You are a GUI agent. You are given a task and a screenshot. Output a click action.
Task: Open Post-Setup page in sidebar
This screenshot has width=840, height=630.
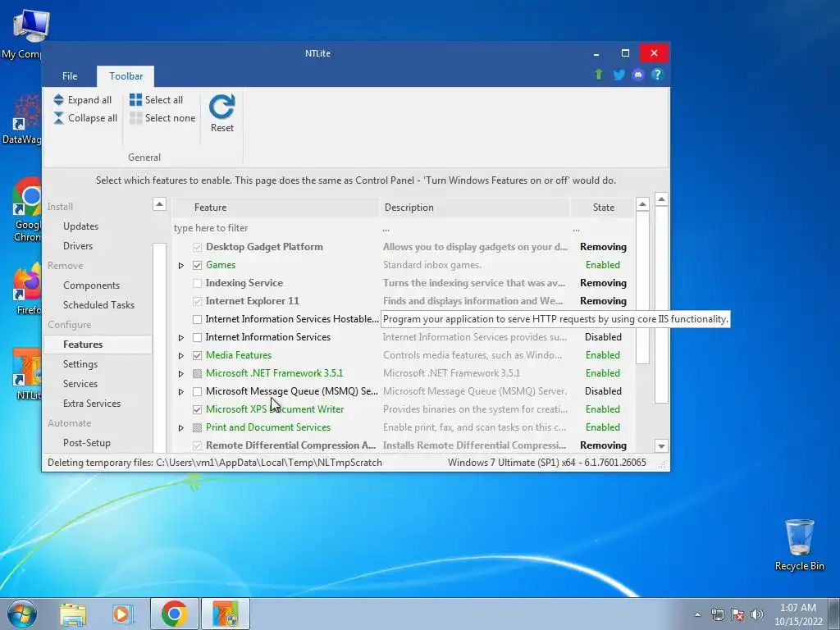click(87, 443)
